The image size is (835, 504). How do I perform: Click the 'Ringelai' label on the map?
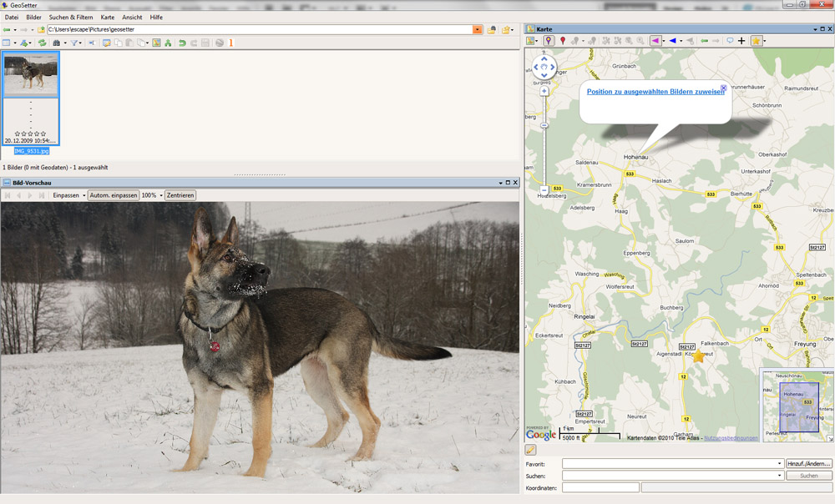pos(584,316)
